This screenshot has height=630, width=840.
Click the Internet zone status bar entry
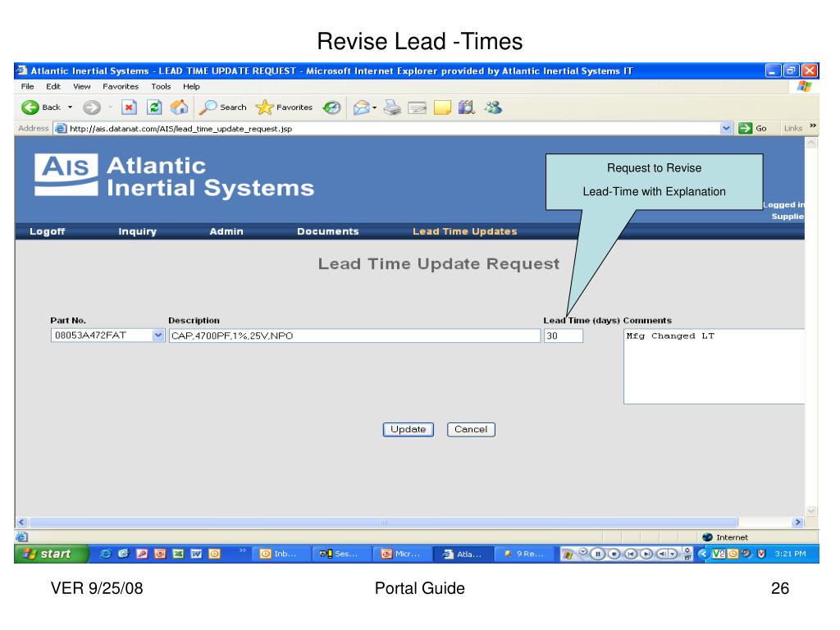[725, 537]
